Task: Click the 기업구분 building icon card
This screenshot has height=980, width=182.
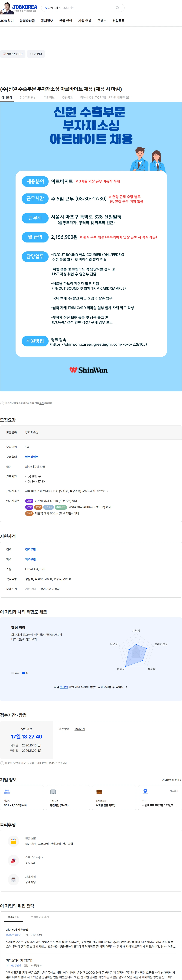Action: (68, 798)
